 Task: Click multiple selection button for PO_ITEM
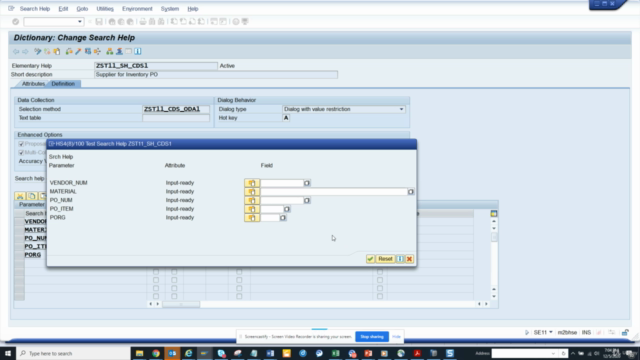[x=252, y=209]
